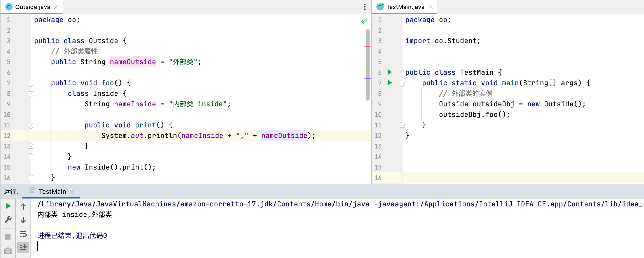Click line number 16 in TestMain.java gutter
The width and height of the screenshot is (644, 258).
[378, 178]
